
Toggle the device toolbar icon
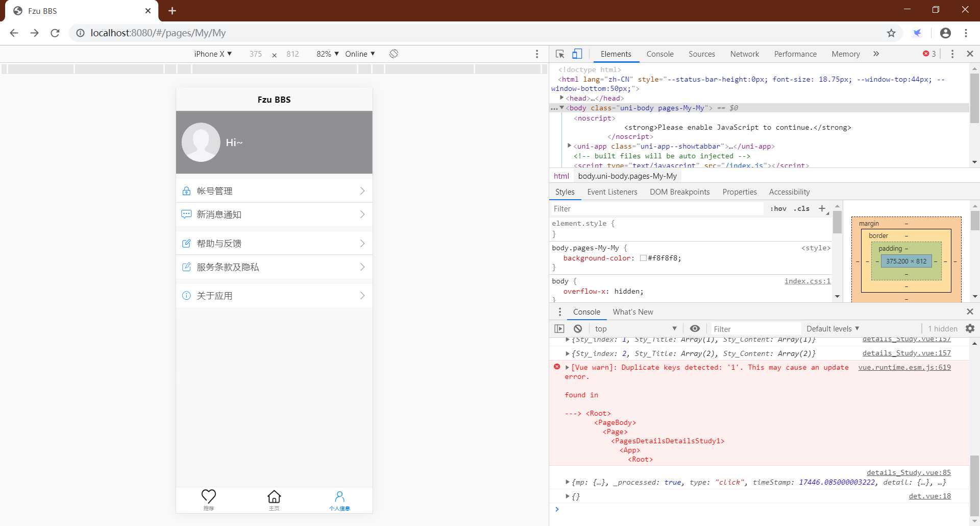click(x=577, y=54)
